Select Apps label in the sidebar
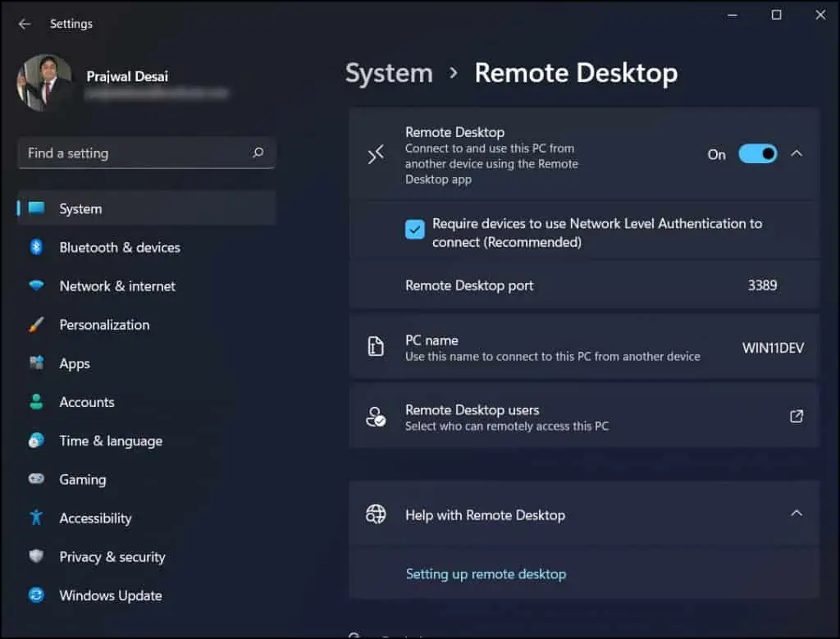This screenshot has height=639, width=840. pyautogui.click(x=75, y=363)
